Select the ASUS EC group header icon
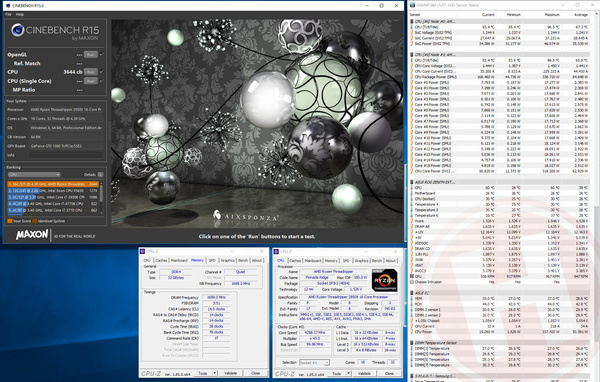The width and height of the screenshot is (600, 382). click(412, 293)
